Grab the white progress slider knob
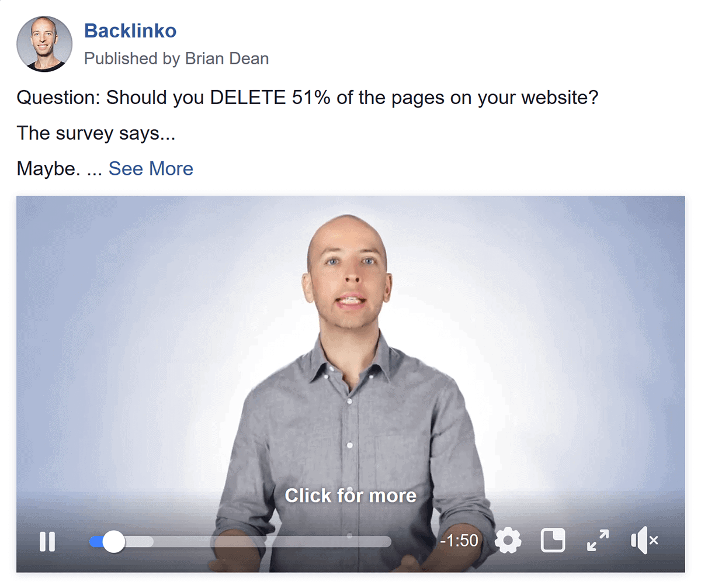 (114, 542)
